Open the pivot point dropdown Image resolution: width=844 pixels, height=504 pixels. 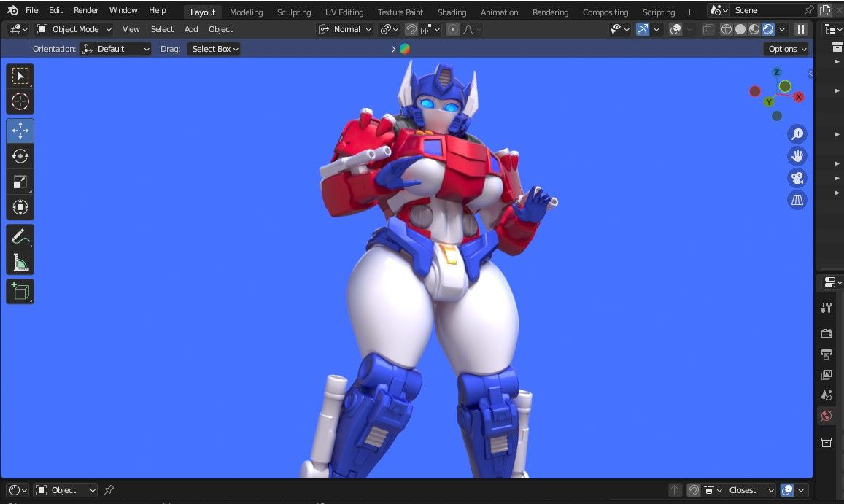click(x=389, y=29)
